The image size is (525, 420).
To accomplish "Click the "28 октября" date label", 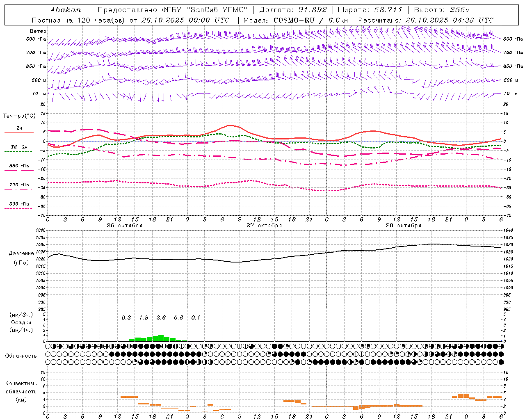I will click(x=404, y=226).
